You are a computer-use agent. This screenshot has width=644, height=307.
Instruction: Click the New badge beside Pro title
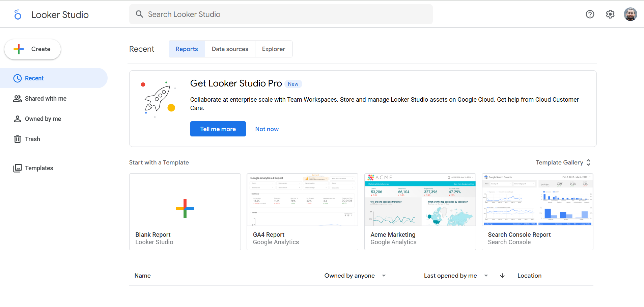[x=293, y=84]
